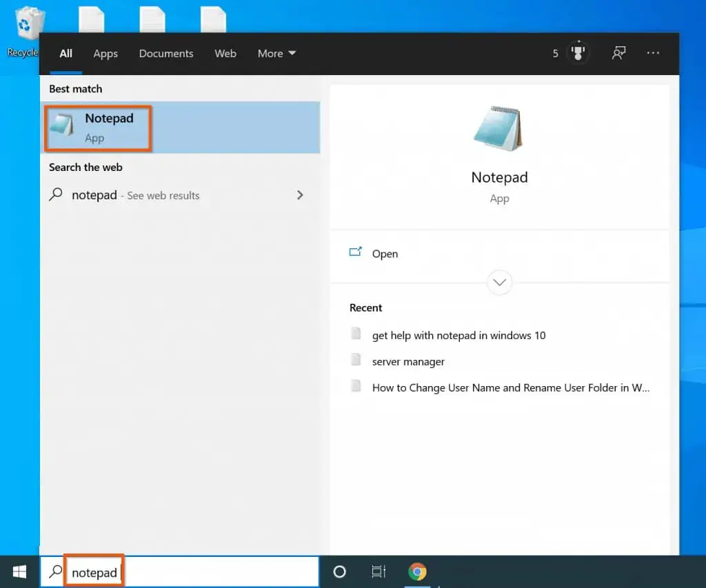
Task: Expand the More dropdown
Action: (277, 54)
